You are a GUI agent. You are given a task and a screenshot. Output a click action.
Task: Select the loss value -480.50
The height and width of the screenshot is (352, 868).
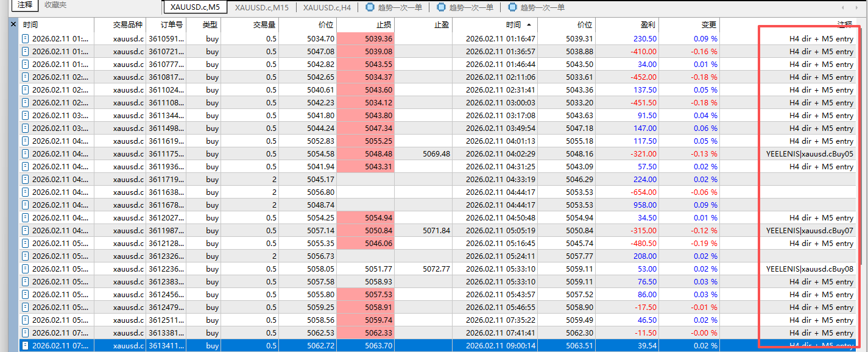643,243
